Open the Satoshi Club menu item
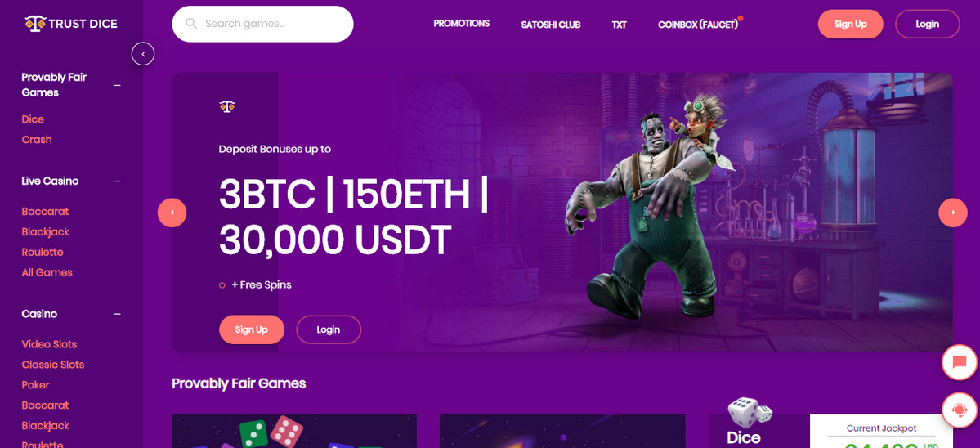 tap(551, 25)
